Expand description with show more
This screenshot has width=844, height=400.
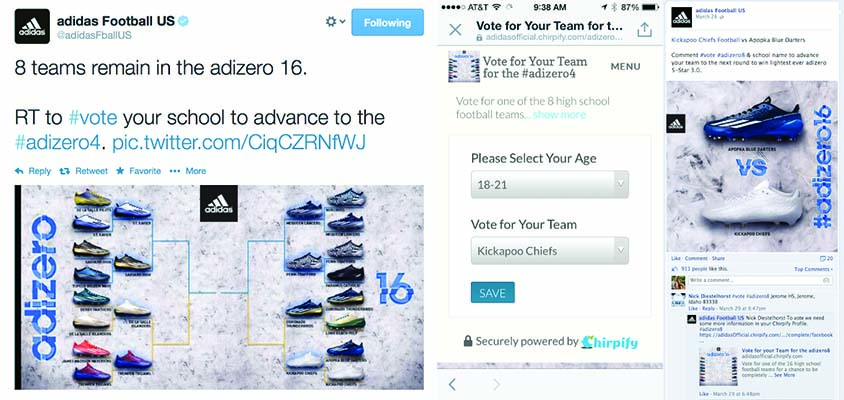tap(559, 115)
